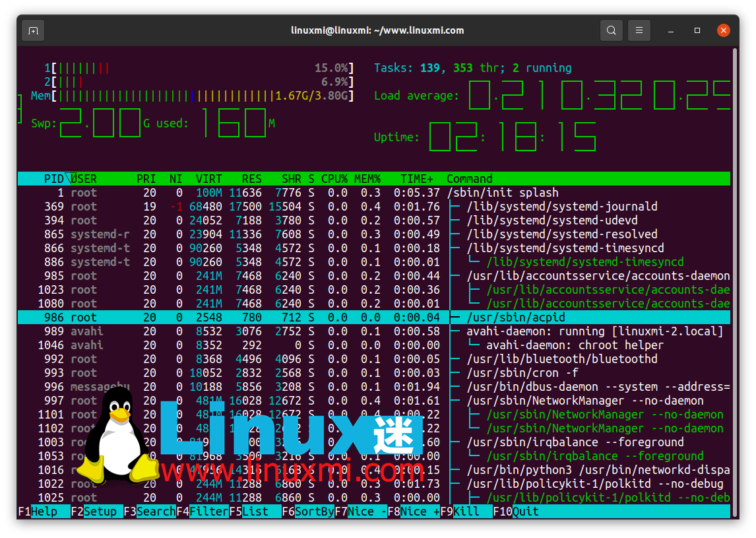
Task: Select PID 1080 accounts-daemon thread
Action: point(374,304)
